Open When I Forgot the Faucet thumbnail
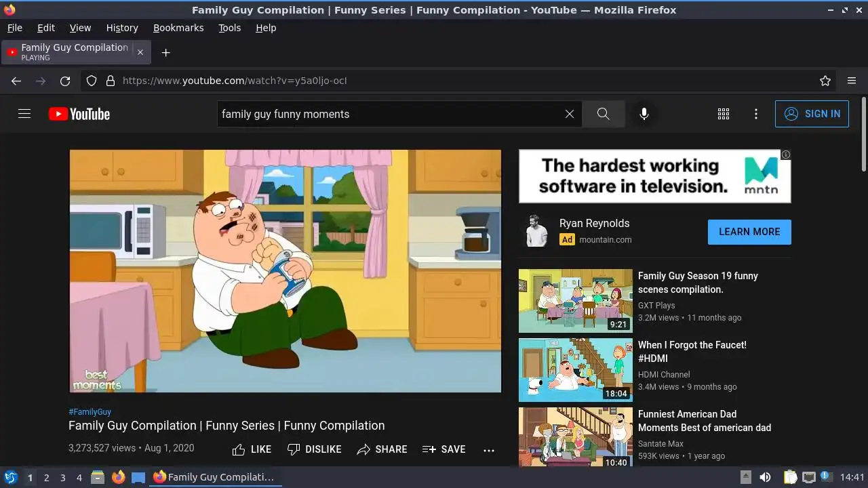Screen dimensions: 868x488 (x=575, y=370)
